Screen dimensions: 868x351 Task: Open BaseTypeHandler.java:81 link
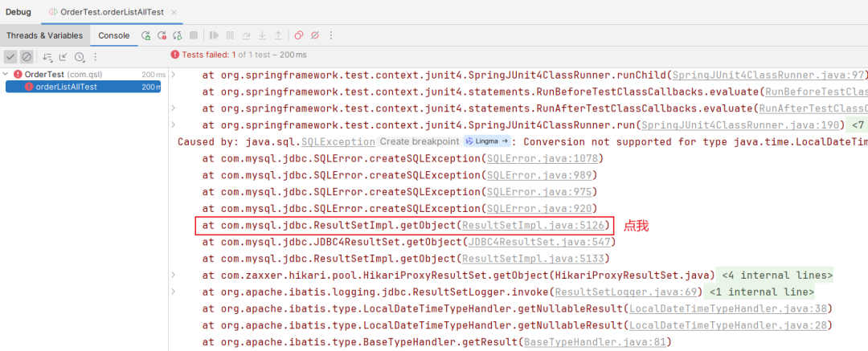click(595, 341)
